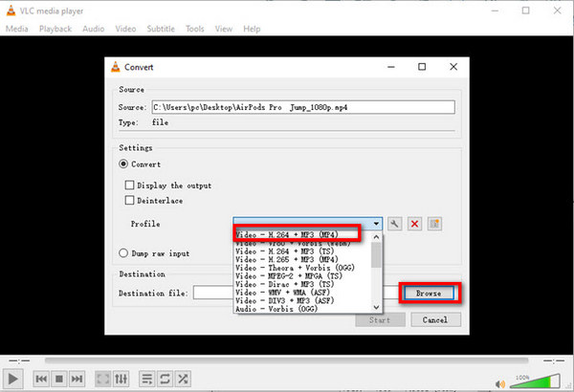Viewport: 574px width, 392px height.
Task: Delete selected profile with red X
Action: tap(415, 224)
